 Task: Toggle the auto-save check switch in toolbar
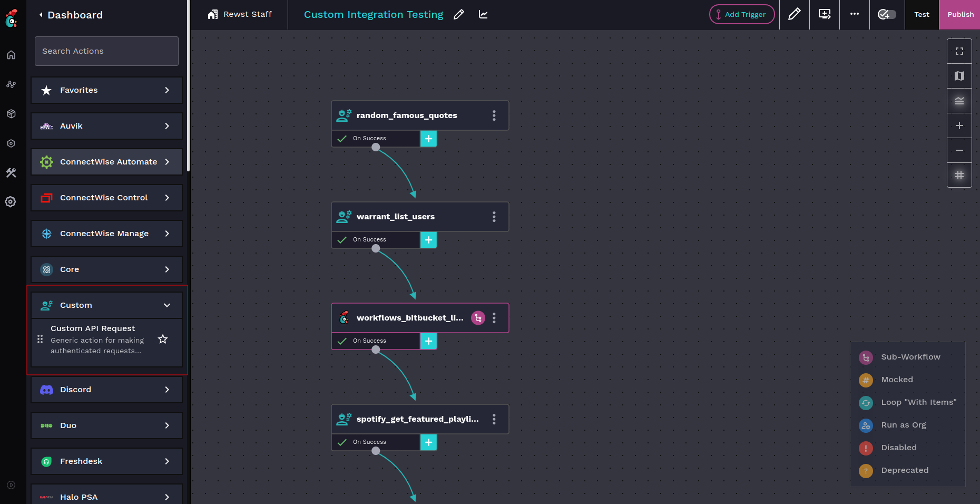click(x=886, y=14)
